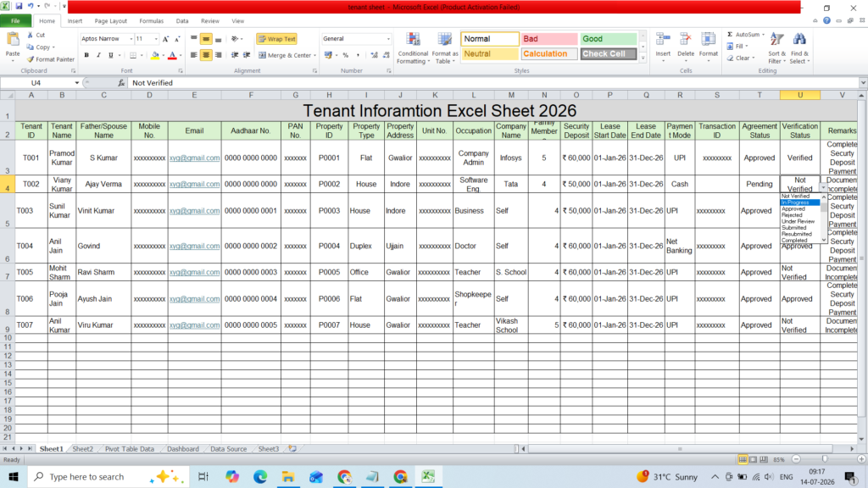The height and width of the screenshot is (488, 868).
Task: Open the Name Box dropdown arrow
Action: pos(77,83)
